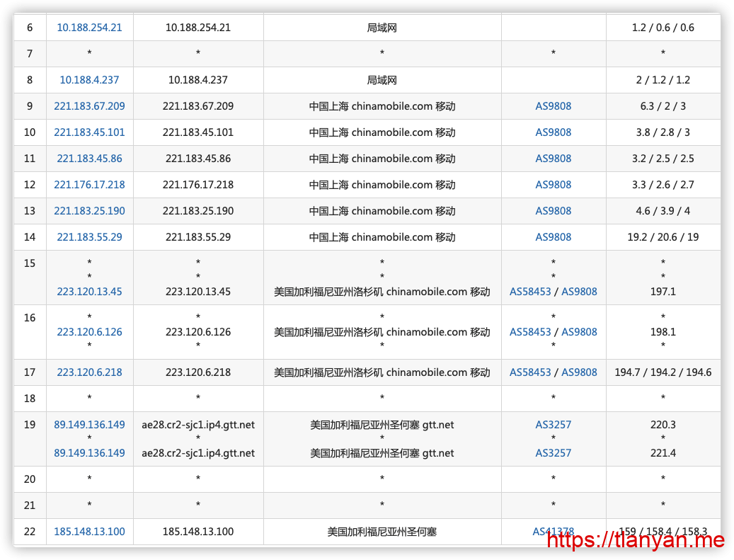
Task: Click the 194.7 / 194.2 / 194.6 latency cell
Action: [663, 372]
